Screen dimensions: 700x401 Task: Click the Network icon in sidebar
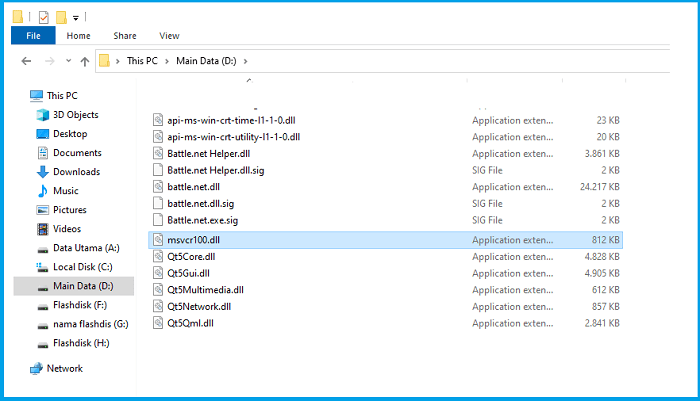(36, 369)
